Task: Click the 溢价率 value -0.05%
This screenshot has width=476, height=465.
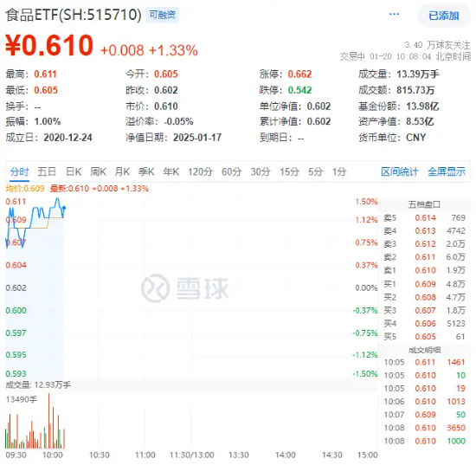Action: [x=178, y=121]
